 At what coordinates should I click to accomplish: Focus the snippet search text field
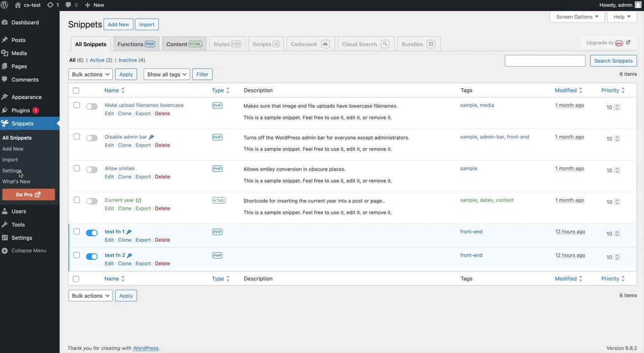click(545, 61)
